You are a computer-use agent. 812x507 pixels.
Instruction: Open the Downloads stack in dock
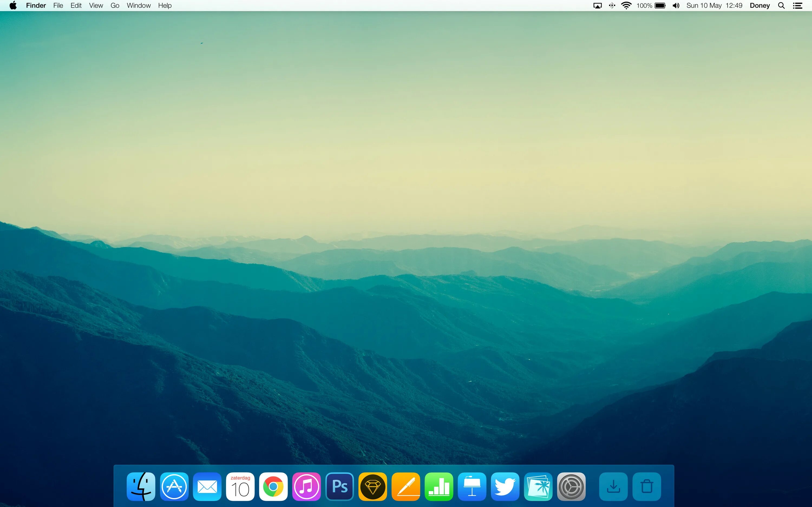[613, 486]
